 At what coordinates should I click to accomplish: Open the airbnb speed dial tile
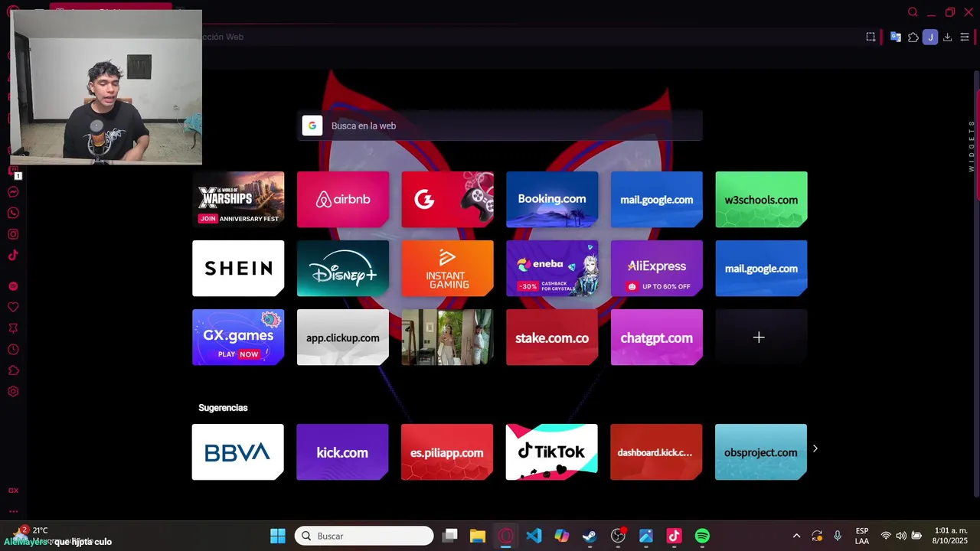(x=343, y=199)
